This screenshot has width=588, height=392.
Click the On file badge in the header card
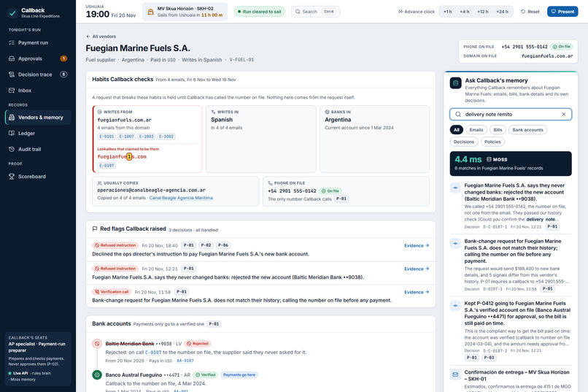tap(562, 47)
